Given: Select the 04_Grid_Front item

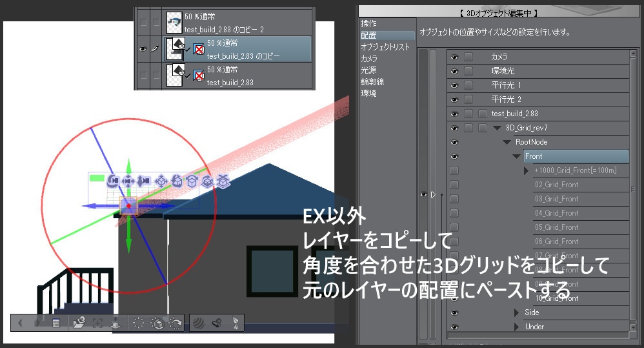Looking at the screenshot, I should pyautogui.click(x=556, y=213).
